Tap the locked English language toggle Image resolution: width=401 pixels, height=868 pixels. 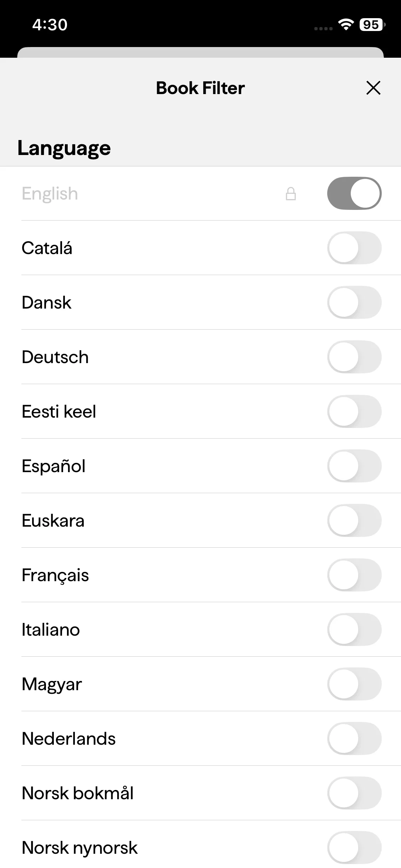point(354,193)
